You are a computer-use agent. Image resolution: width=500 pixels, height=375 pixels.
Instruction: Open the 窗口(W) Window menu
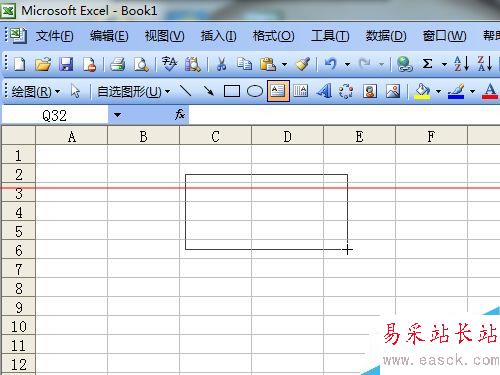click(x=444, y=36)
